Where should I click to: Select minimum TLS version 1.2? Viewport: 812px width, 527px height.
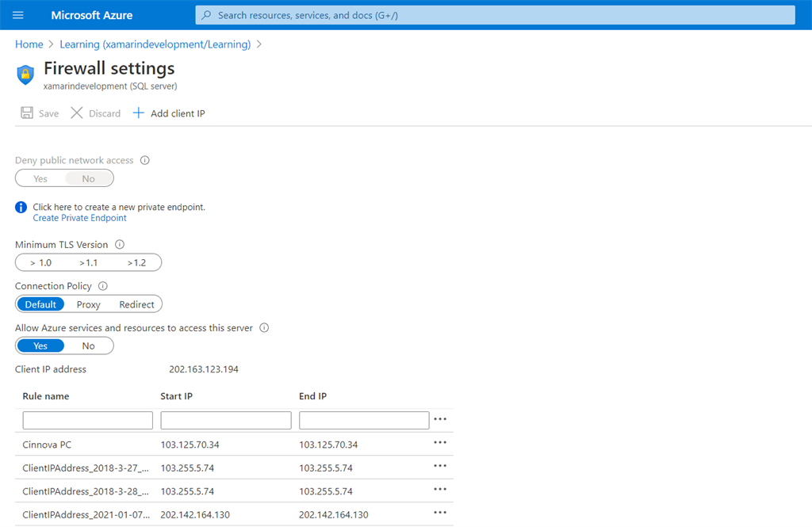[136, 262]
